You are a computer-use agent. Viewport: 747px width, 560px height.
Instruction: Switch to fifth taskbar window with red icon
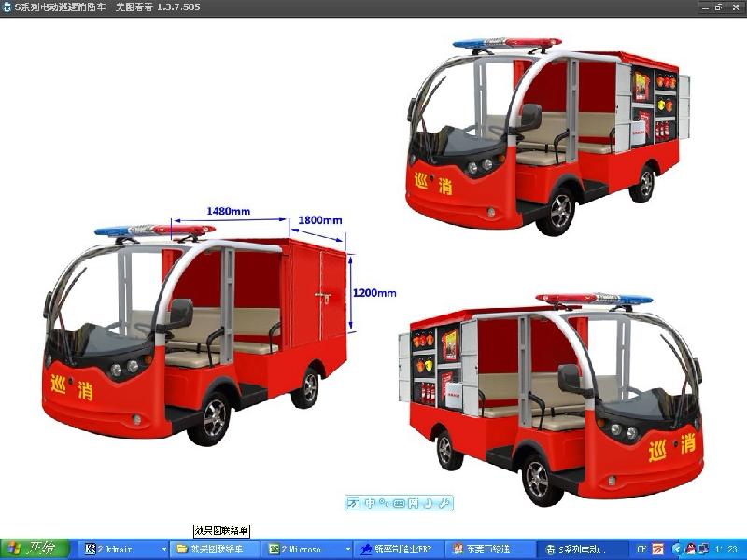click(x=488, y=549)
